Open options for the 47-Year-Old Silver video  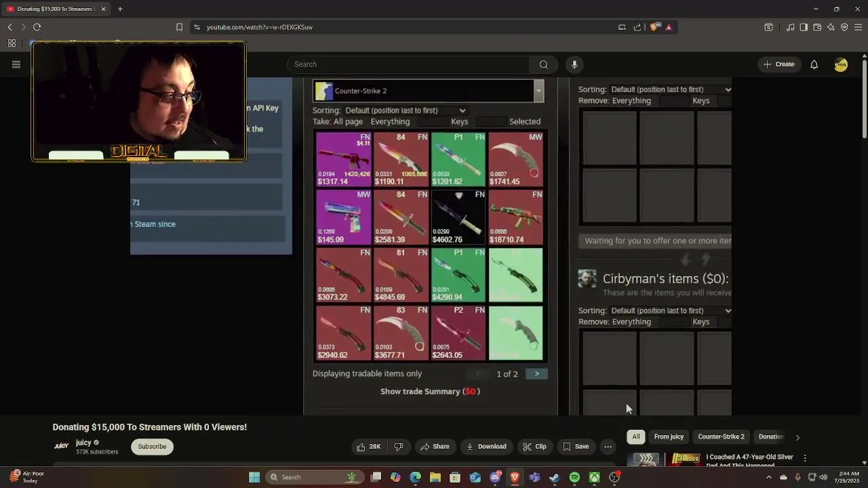(805, 458)
